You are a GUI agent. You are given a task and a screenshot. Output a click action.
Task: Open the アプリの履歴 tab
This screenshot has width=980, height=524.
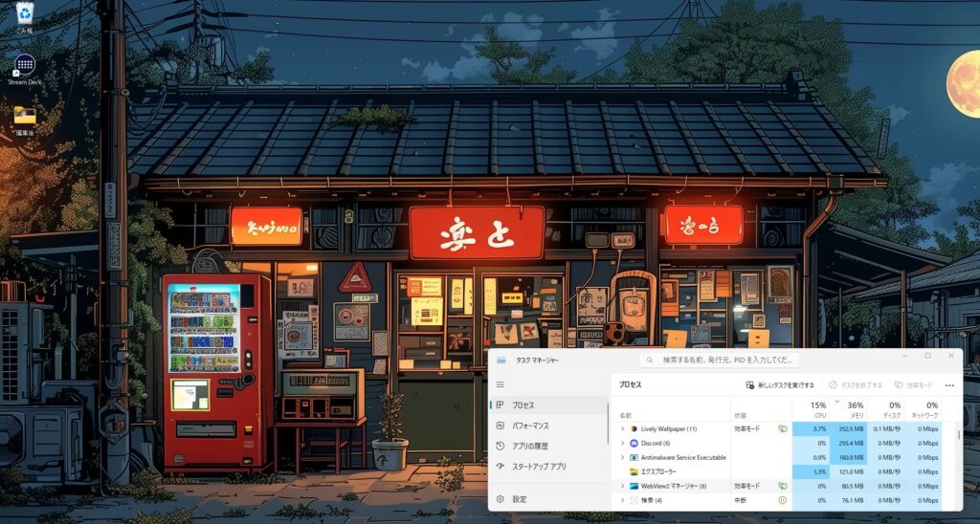coord(548,446)
